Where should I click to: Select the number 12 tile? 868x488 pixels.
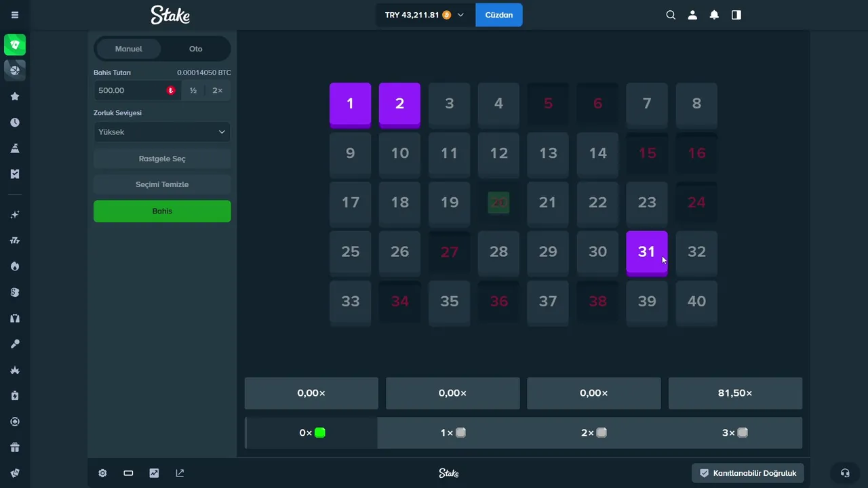click(x=498, y=155)
